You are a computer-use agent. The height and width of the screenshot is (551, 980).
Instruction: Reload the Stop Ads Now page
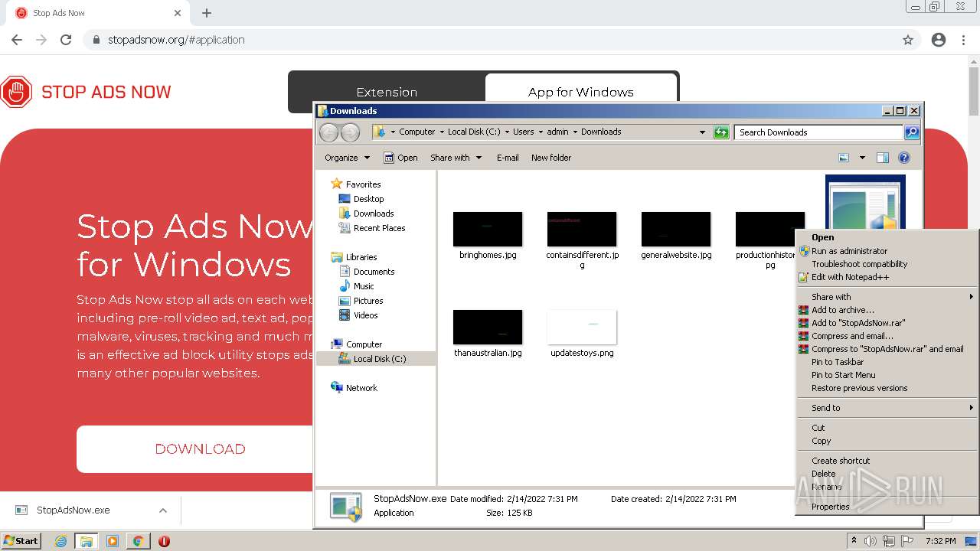click(66, 40)
